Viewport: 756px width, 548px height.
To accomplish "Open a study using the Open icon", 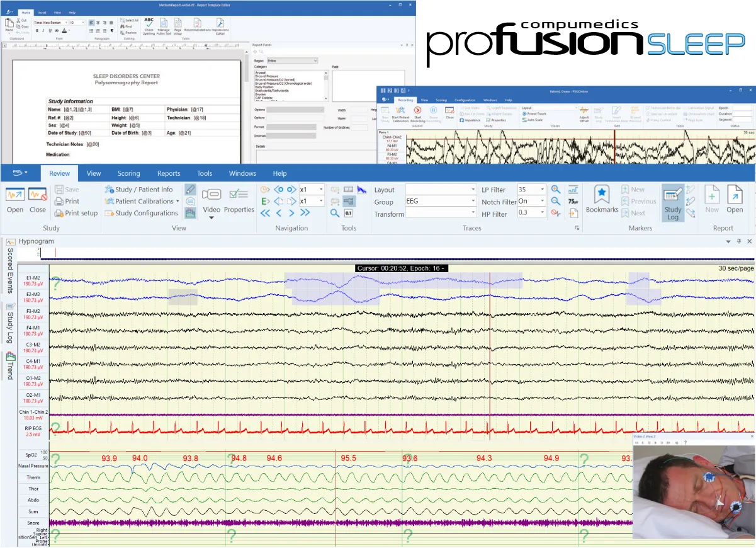I will (x=15, y=199).
